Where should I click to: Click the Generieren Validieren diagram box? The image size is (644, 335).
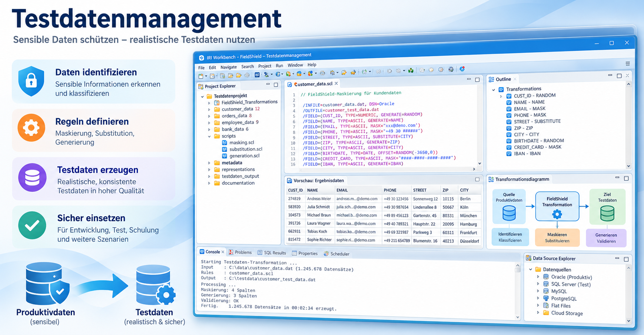click(606, 238)
